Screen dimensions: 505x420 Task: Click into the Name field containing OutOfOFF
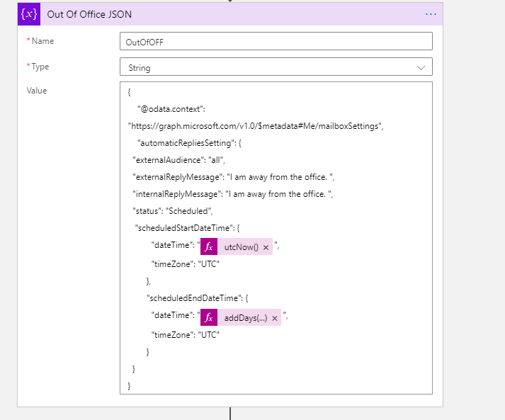(276, 41)
